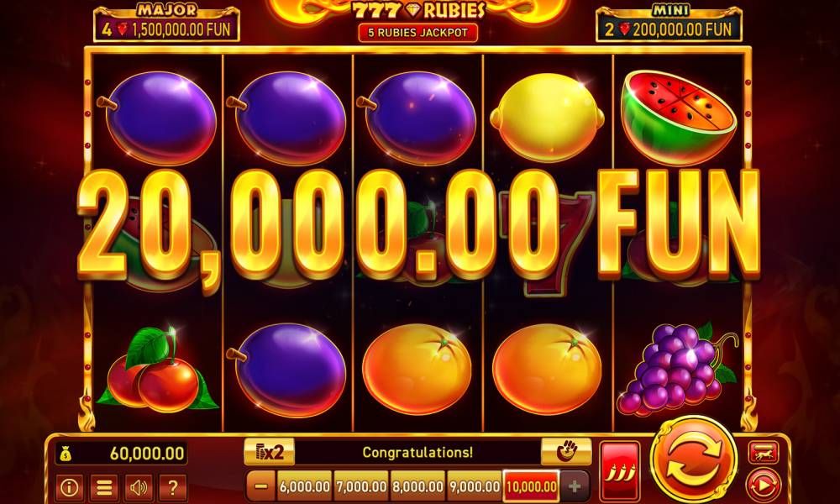Click the x2 gamble coins button

(x=269, y=452)
